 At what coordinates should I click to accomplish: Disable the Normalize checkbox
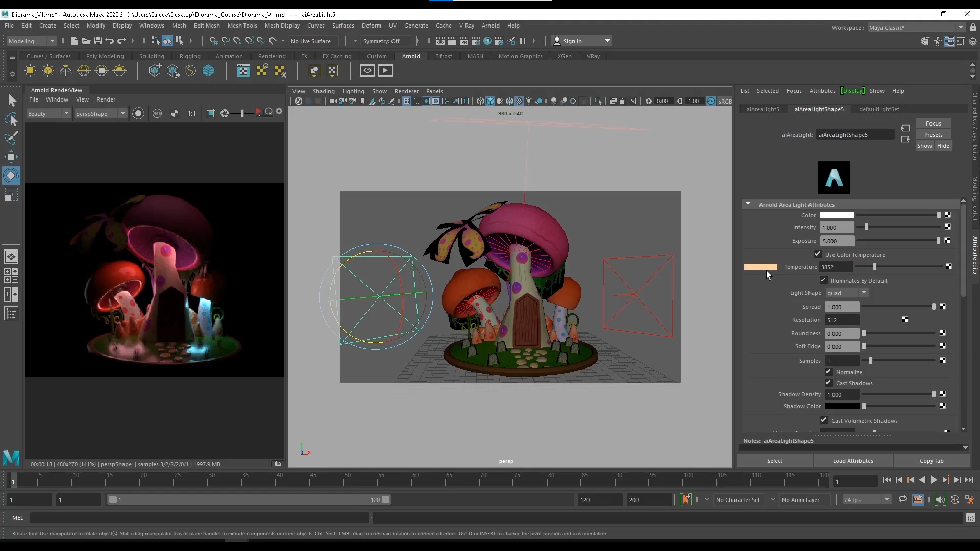828,372
